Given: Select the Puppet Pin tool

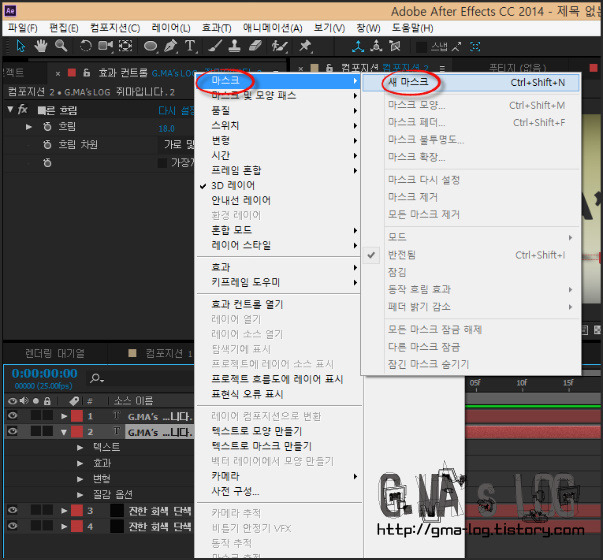Looking at the screenshot, I should [x=305, y=46].
